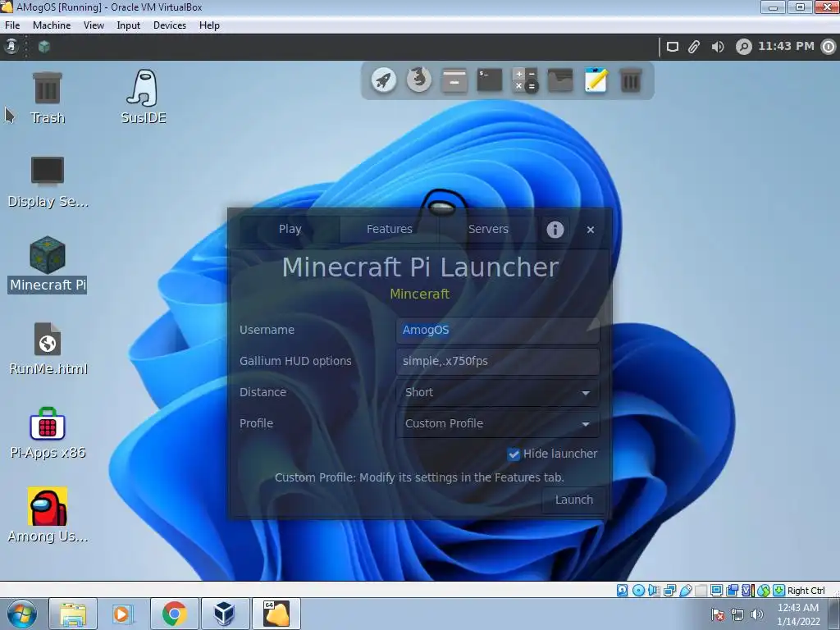Click the VirtualBox shared folders indicator

pos(701,591)
